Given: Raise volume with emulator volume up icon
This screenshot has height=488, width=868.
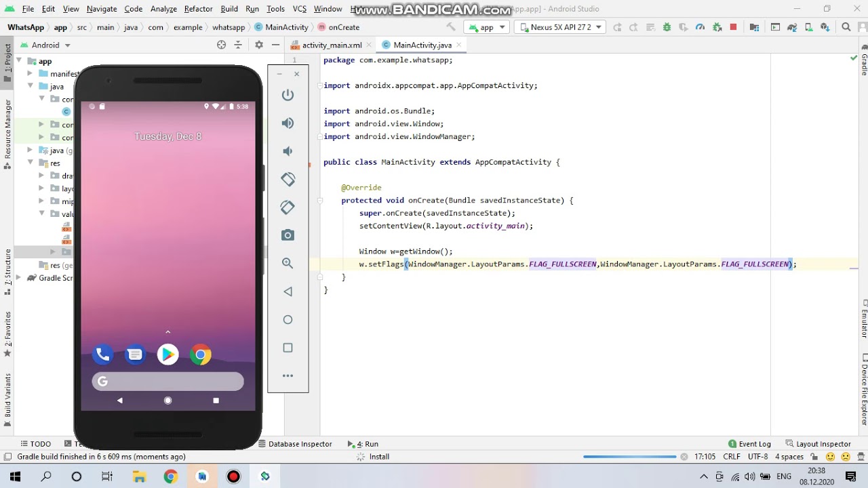Looking at the screenshot, I should [x=288, y=123].
